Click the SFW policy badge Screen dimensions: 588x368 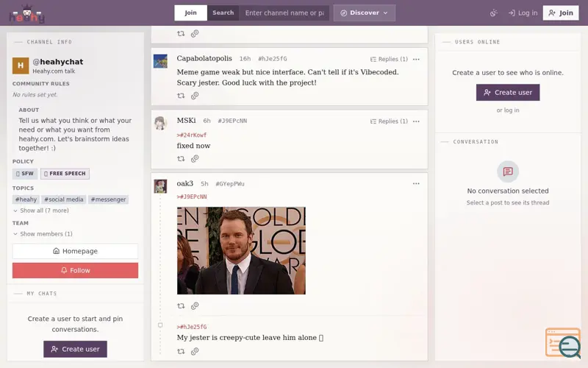[25, 174]
